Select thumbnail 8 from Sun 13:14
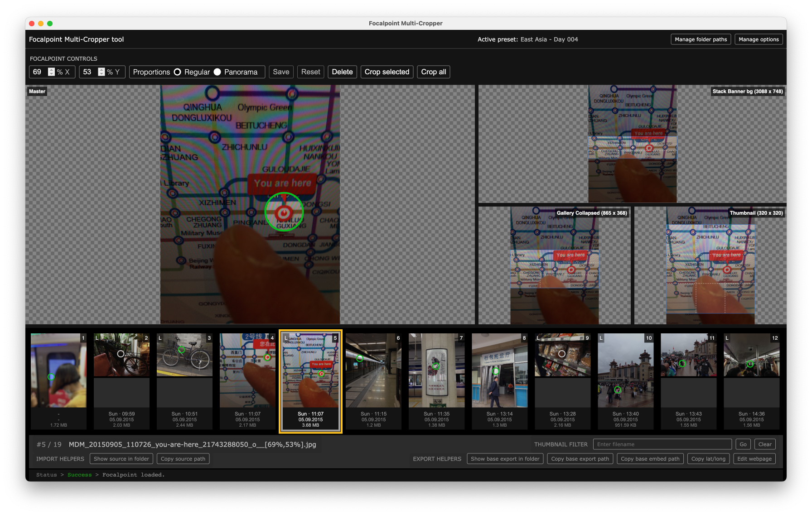Viewport: 812px width, 515px height. [499, 381]
